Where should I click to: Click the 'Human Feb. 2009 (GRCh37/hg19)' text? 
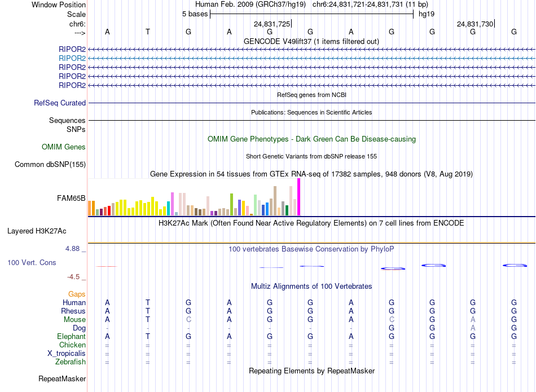[250, 5]
